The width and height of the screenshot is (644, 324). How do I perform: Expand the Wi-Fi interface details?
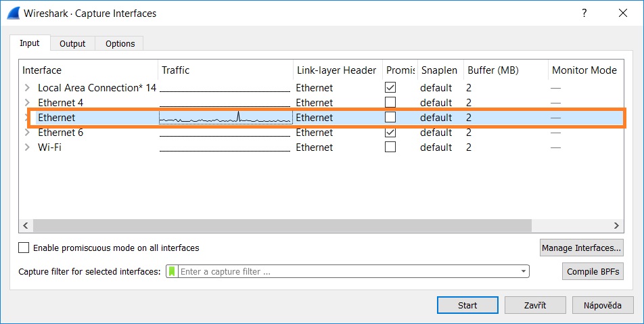pyautogui.click(x=28, y=147)
